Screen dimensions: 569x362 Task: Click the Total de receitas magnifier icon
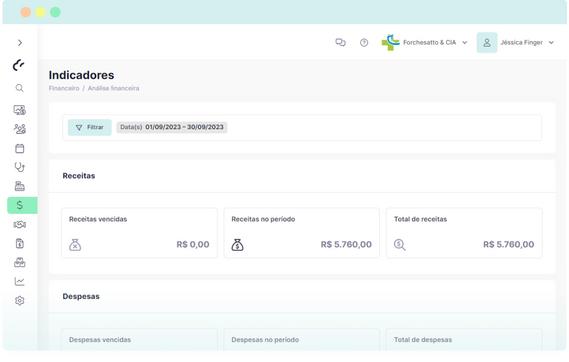click(x=400, y=245)
